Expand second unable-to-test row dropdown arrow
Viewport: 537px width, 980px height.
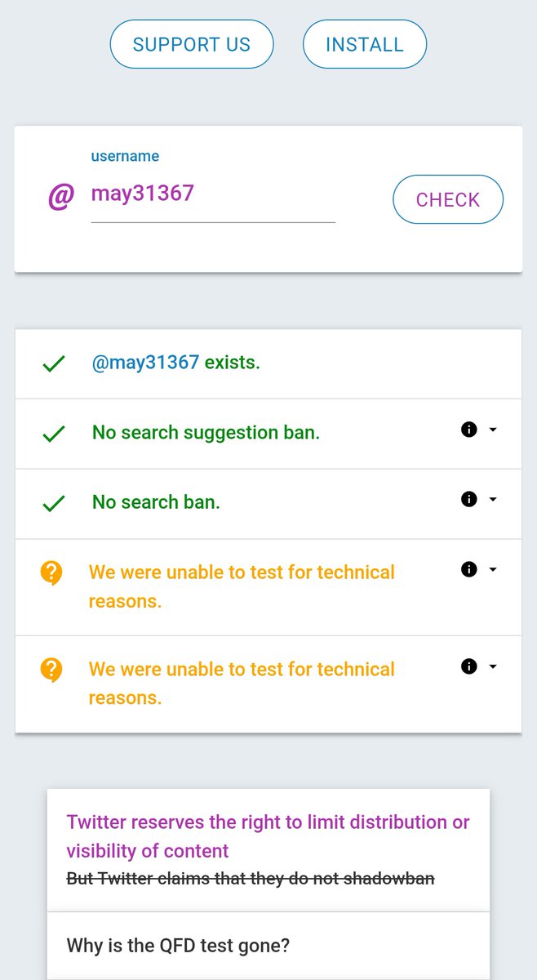492,666
